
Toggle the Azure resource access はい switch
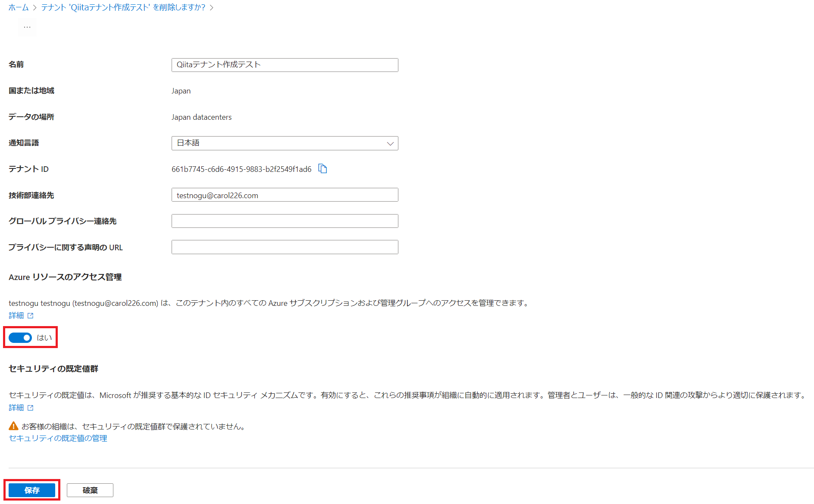pos(20,338)
